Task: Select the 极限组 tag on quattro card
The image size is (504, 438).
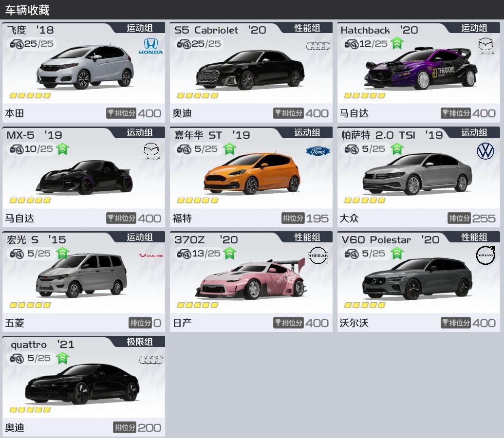Action: point(139,342)
